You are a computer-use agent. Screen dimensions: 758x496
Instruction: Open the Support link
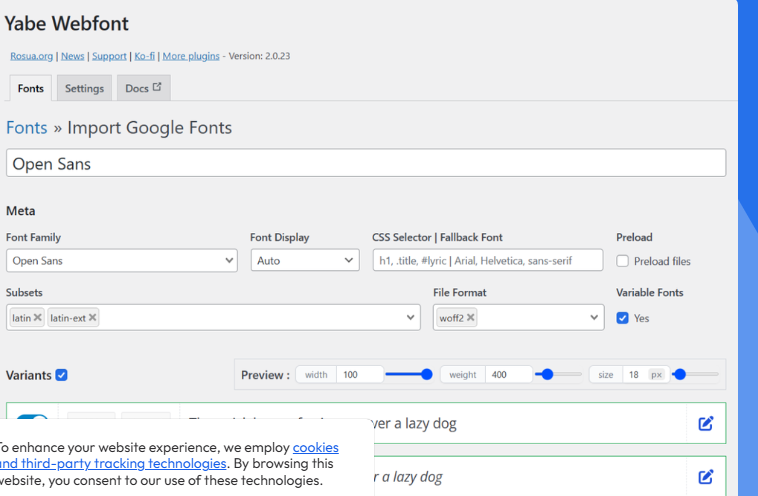[x=109, y=56]
